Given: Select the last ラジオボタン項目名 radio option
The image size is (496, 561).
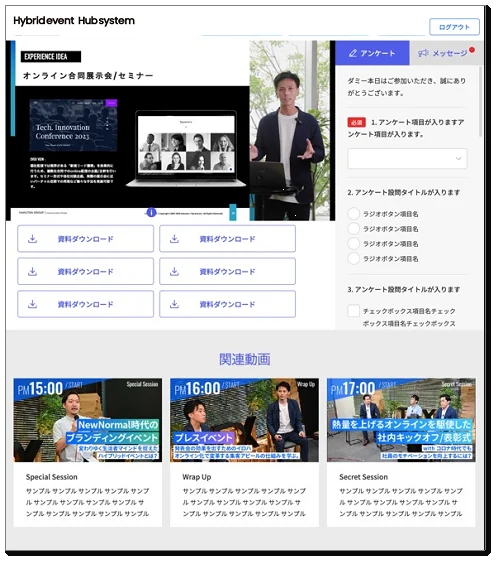Looking at the screenshot, I should [354, 258].
